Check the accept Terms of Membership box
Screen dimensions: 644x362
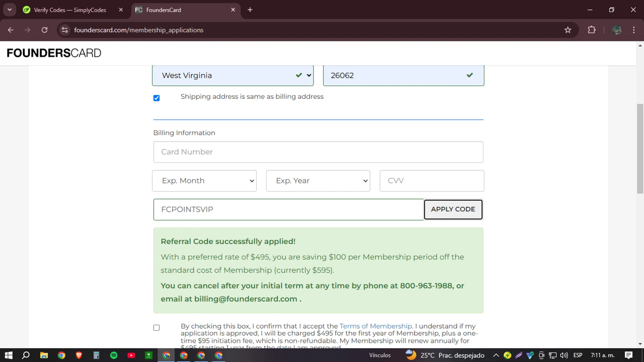point(157,328)
